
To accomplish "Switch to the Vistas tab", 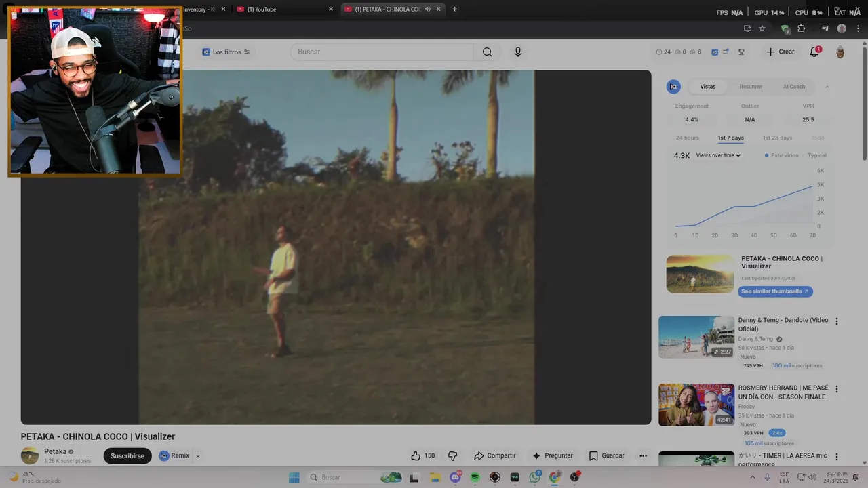I will click(x=708, y=87).
